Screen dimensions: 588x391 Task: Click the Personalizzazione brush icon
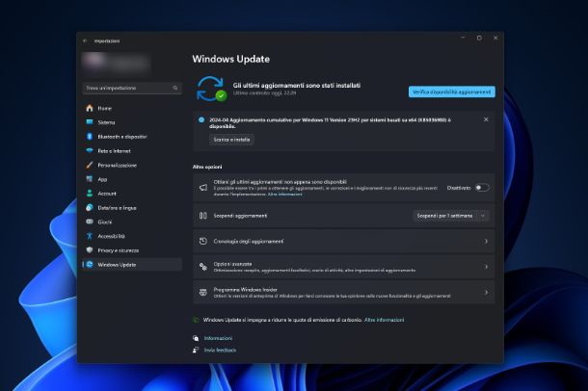(x=90, y=165)
